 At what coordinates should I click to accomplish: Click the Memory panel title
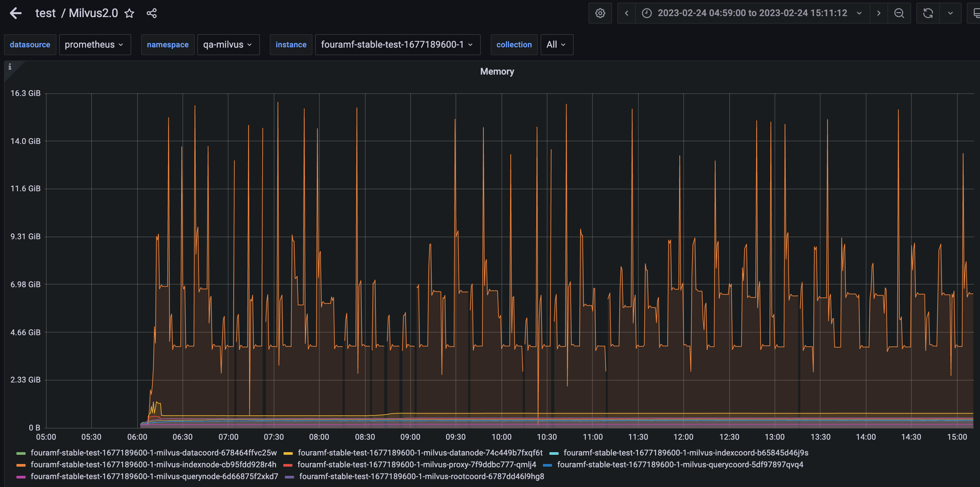click(x=497, y=71)
